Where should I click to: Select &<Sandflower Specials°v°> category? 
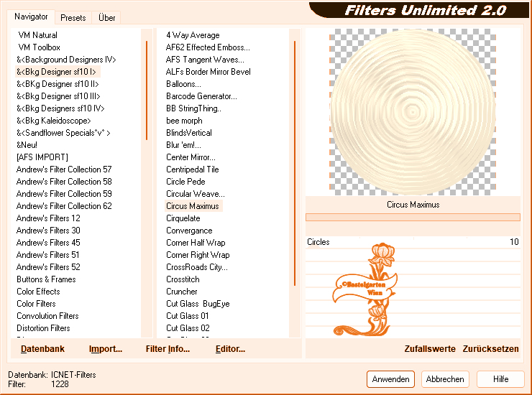tap(63, 133)
